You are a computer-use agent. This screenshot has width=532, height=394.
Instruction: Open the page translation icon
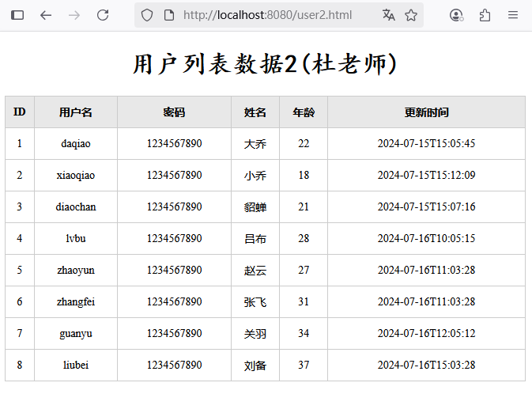pos(388,15)
